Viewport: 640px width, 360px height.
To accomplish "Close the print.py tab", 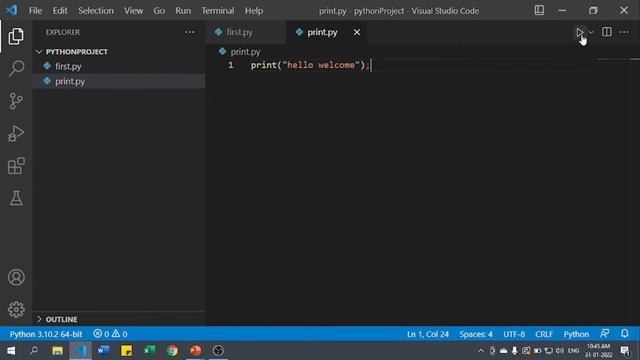I will 357,32.
